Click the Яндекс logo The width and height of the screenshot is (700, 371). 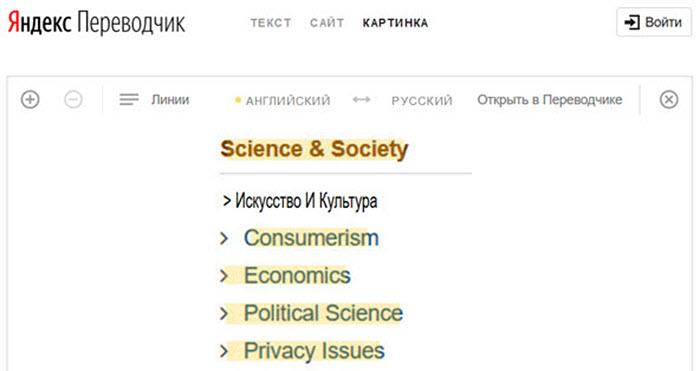(40, 22)
